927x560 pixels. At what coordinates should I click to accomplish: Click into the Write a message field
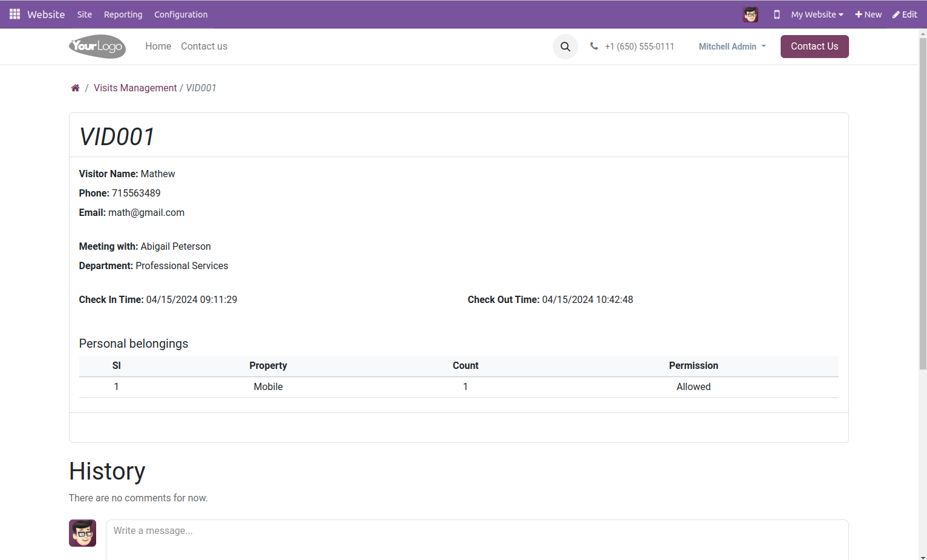[x=477, y=538]
